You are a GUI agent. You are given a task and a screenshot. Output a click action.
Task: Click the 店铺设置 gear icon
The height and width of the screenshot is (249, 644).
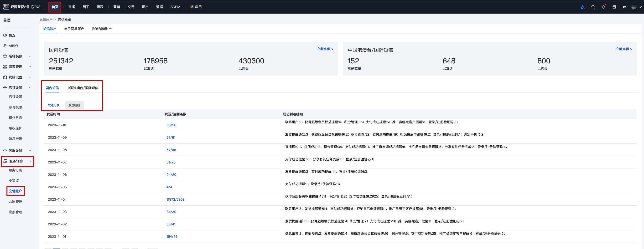pyautogui.click(x=5, y=88)
